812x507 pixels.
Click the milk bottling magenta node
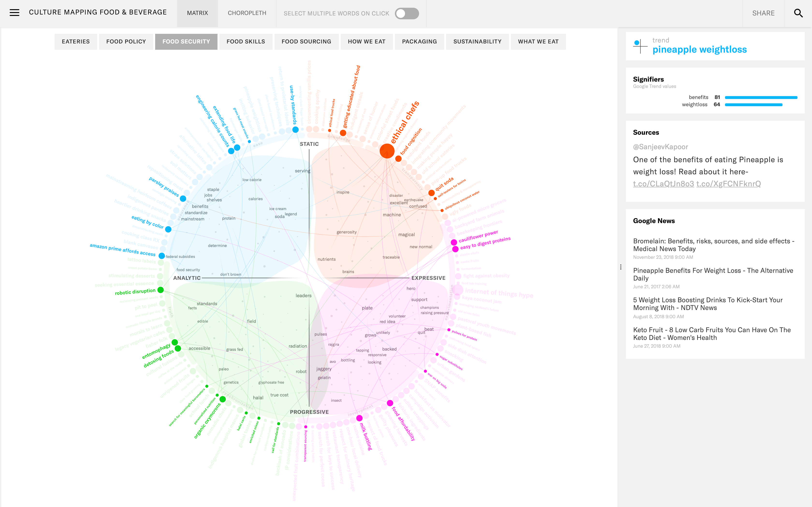359,418
